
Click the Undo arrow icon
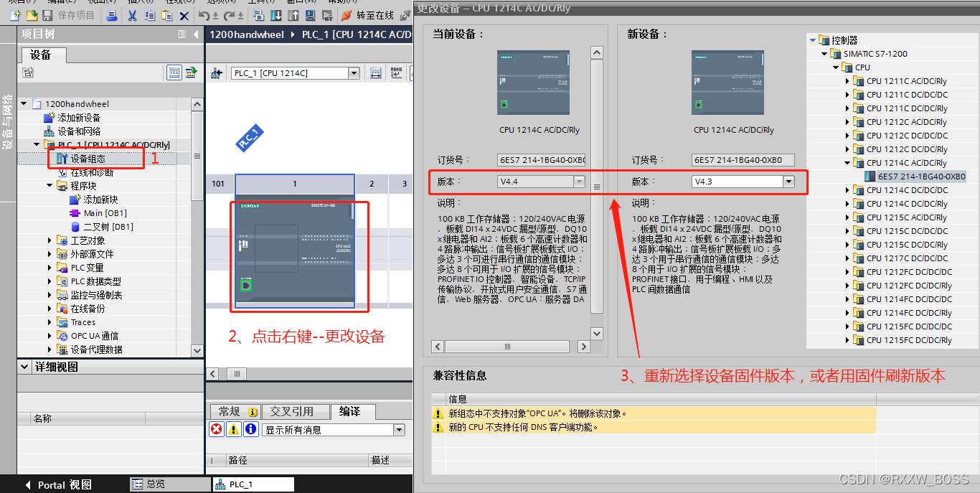tap(204, 15)
